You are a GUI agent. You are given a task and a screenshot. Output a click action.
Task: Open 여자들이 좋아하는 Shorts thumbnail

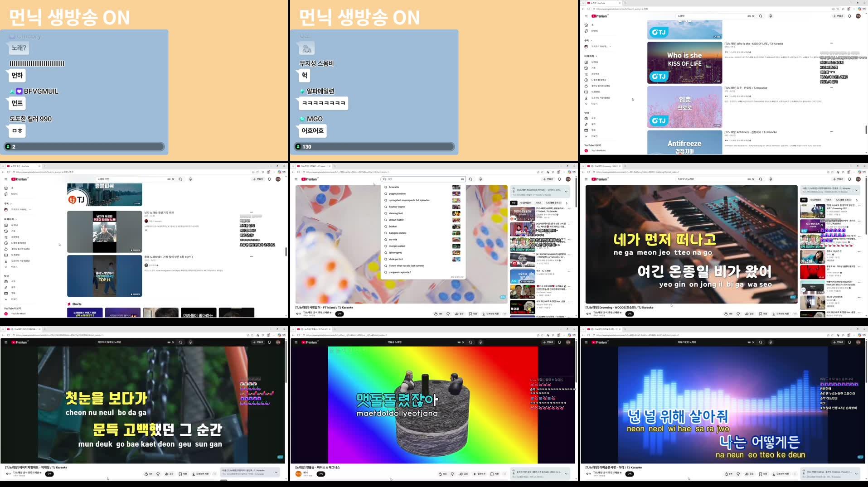click(x=198, y=313)
